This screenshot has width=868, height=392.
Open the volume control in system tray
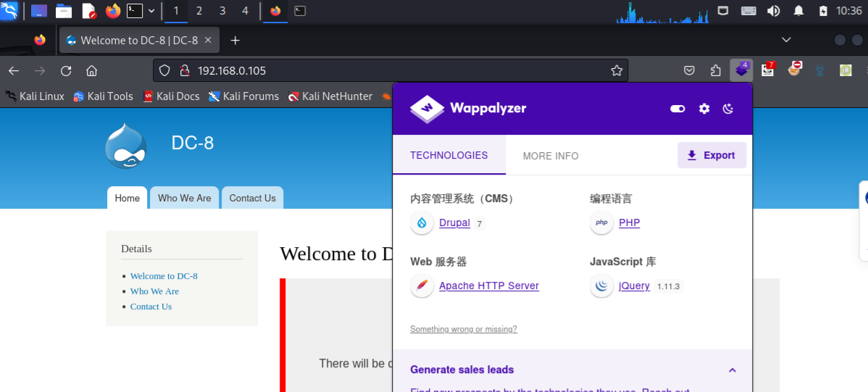point(773,11)
